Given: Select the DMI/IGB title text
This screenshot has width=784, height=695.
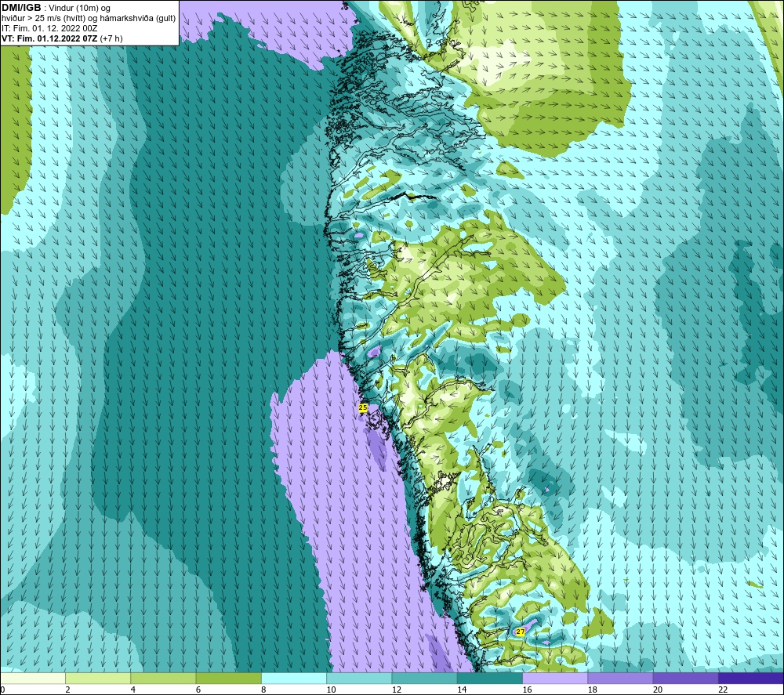Looking at the screenshot, I should 21,8.
